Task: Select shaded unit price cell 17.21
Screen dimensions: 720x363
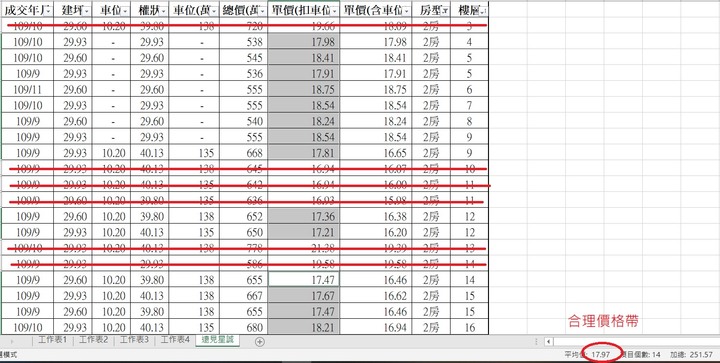Action: 304,232
